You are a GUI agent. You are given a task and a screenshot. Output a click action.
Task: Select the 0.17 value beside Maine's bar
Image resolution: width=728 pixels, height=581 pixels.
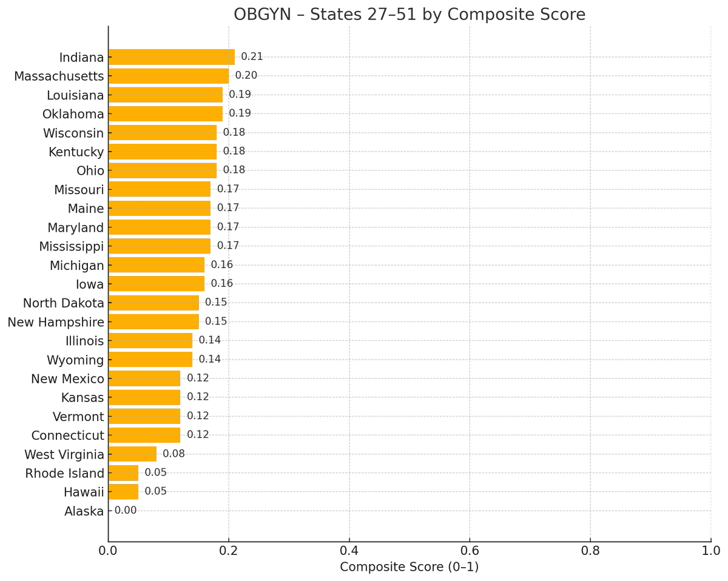[x=228, y=208]
